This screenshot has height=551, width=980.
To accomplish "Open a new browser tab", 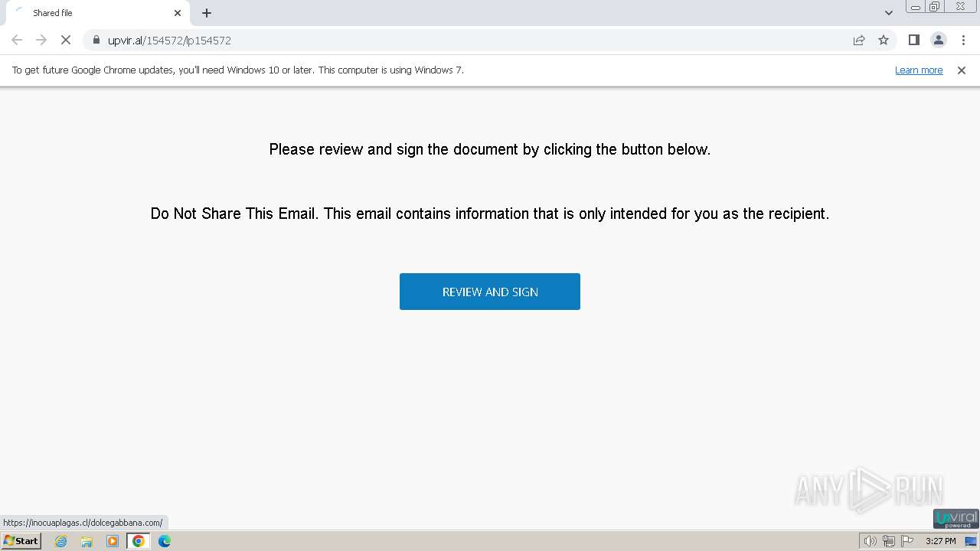I will tap(207, 13).
